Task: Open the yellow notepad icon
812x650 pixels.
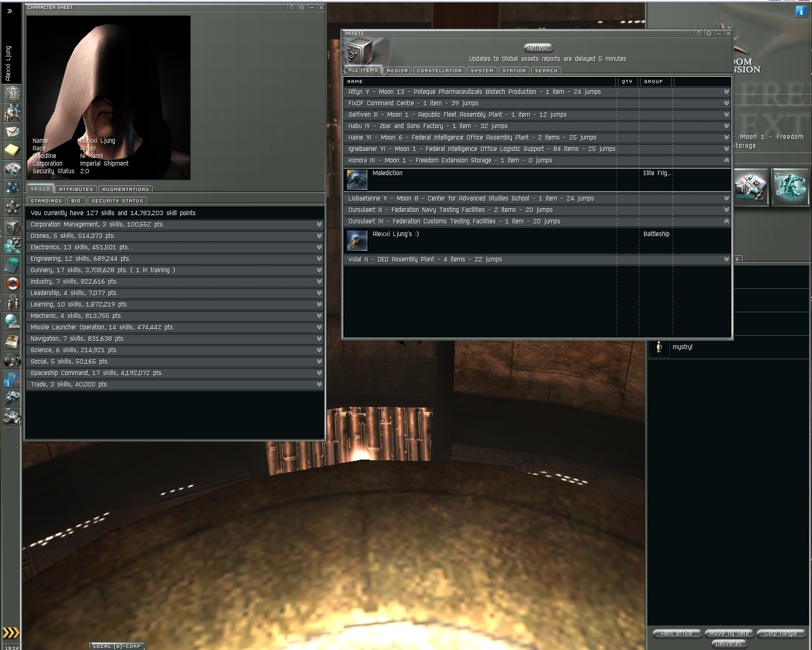Action: click(12, 150)
